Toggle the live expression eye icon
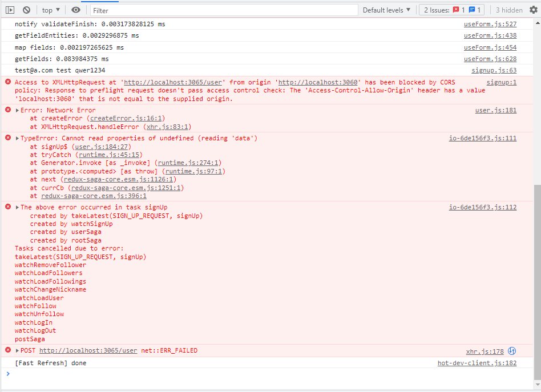Viewport: 541px width, 392px height. pyautogui.click(x=76, y=10)
